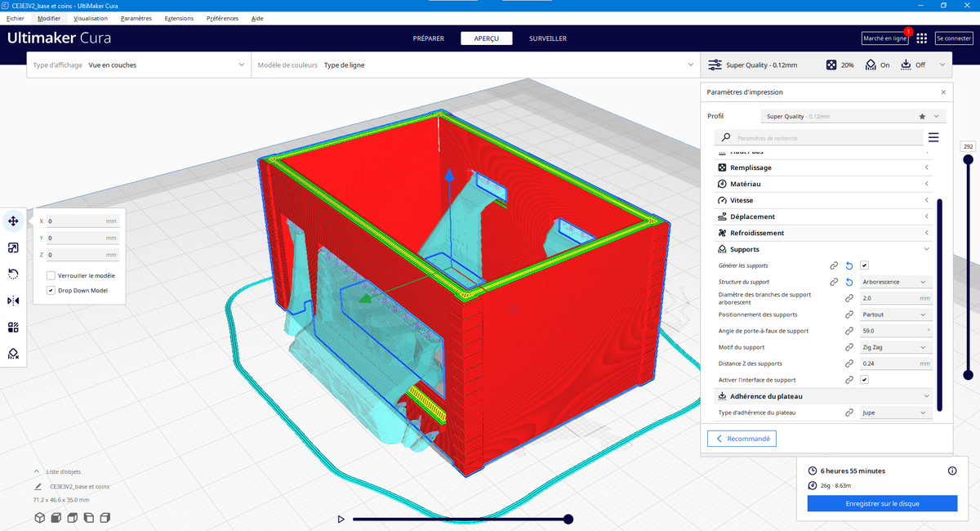Close the Paramètres d'impression panel
The image size is (980, 531).
(944, 92)
